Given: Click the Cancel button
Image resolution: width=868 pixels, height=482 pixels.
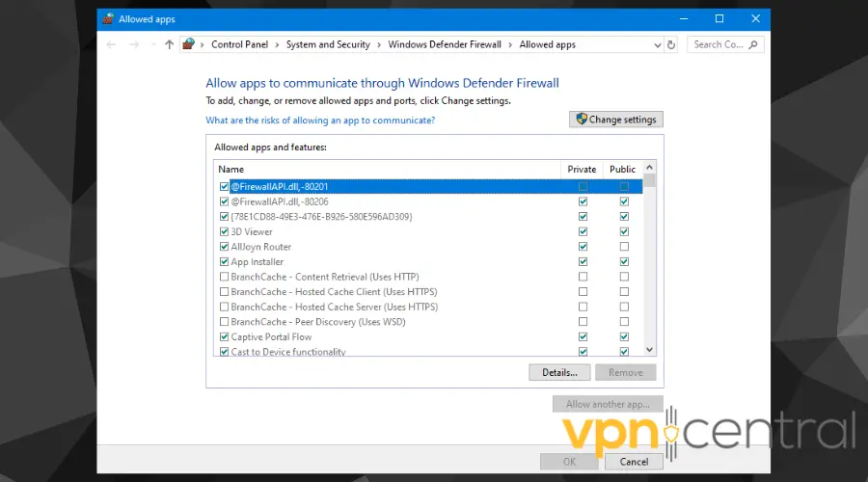Looking at the screenshot, I should (x=634, y=462).
